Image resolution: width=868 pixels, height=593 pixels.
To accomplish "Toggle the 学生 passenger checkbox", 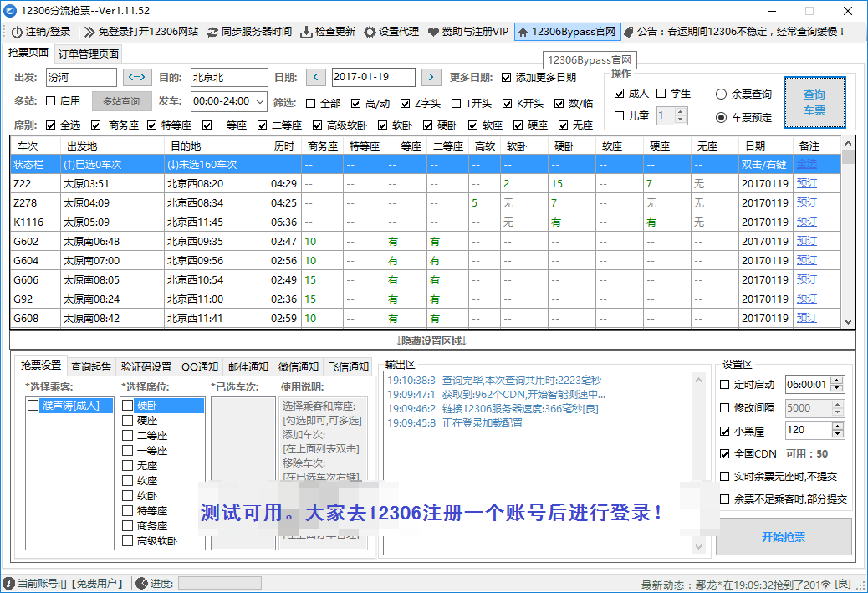I will pos(661,93).
